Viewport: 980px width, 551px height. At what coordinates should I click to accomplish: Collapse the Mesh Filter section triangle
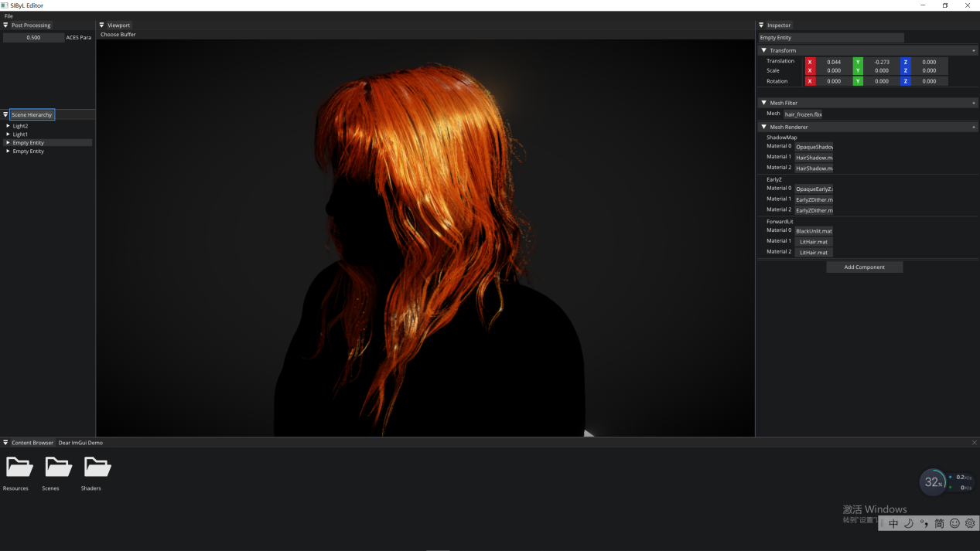coord(764,103)
